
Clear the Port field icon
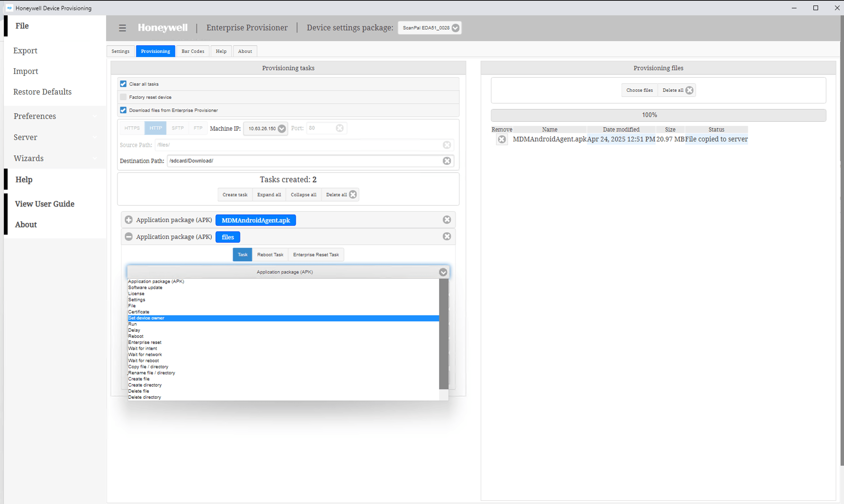(339, 128)
